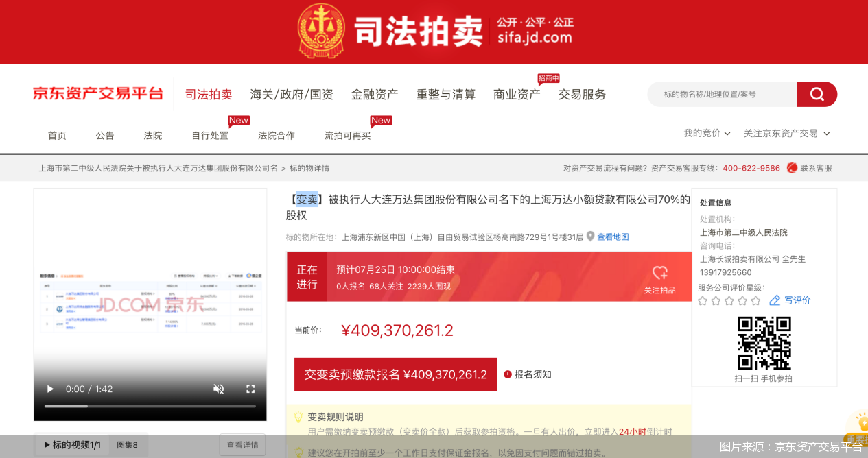868x458 pixels.
Task: Click the red search magnifier button
Action: [x=817, y=94]
